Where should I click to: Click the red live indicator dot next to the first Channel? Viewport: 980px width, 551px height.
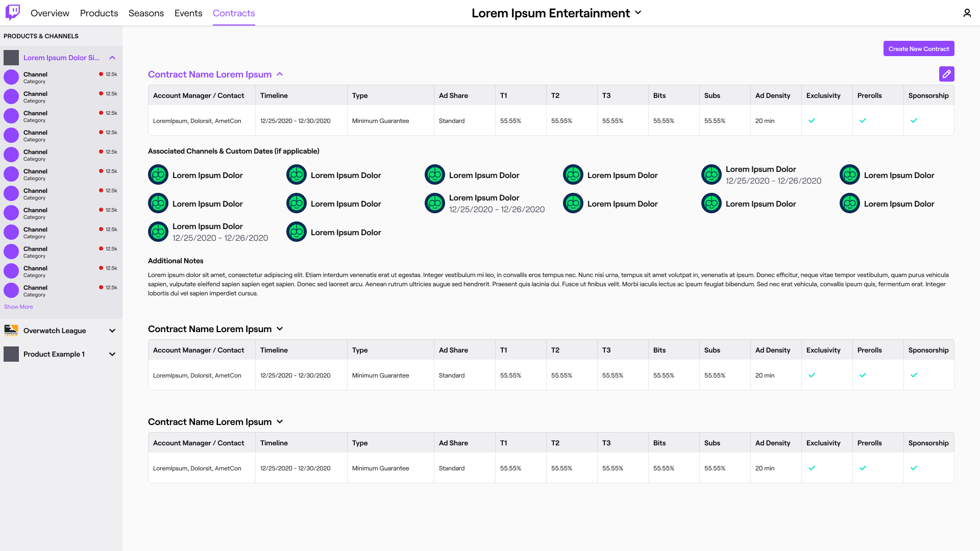tap(100, 74)
